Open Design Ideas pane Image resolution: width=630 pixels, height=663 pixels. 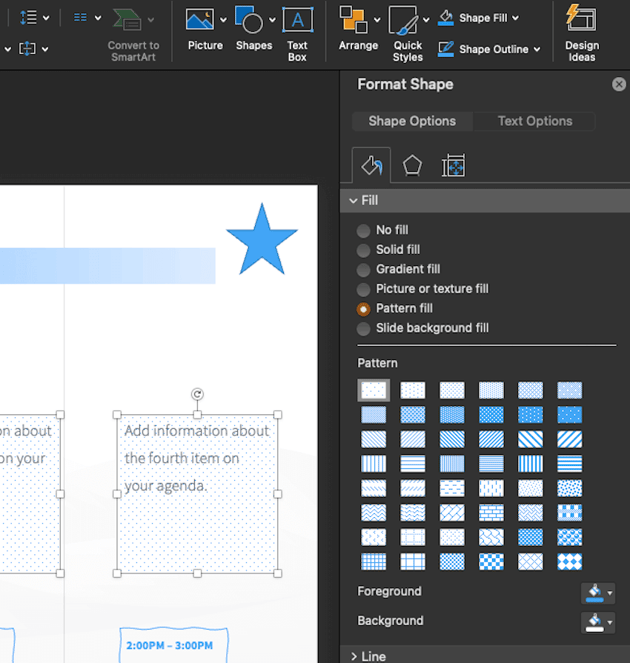click(581, 28)
